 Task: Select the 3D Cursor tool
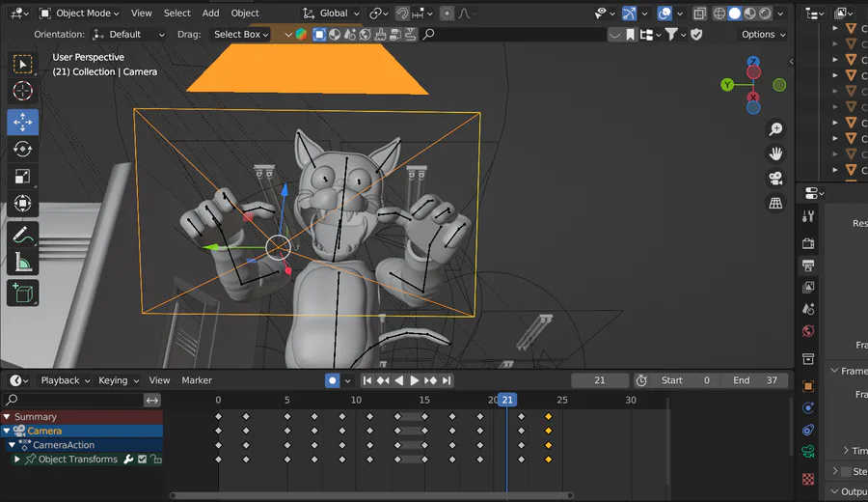[x=23, y=91]
